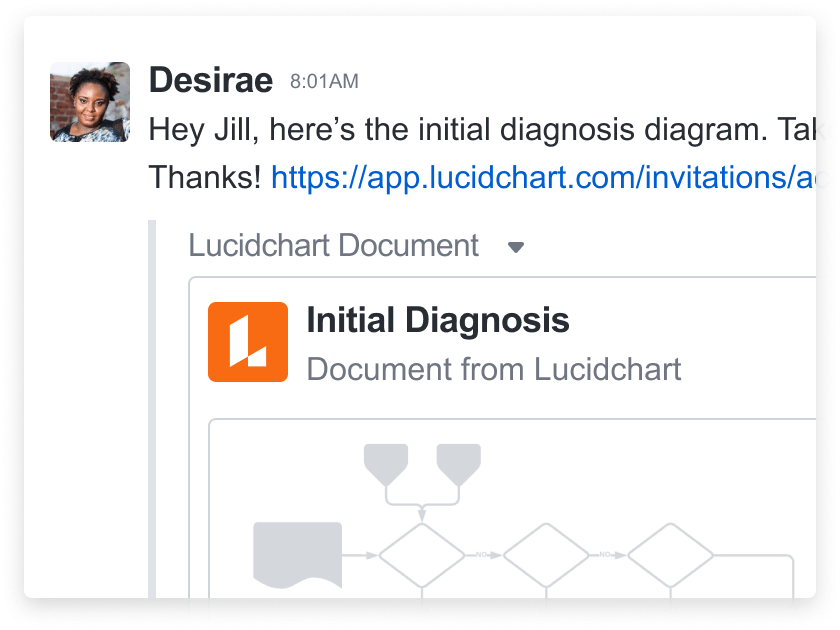This screenshot has width=840, height=630.
Task: Click "Document from Lucidchart" subtitle text
Action: (494, 369)
